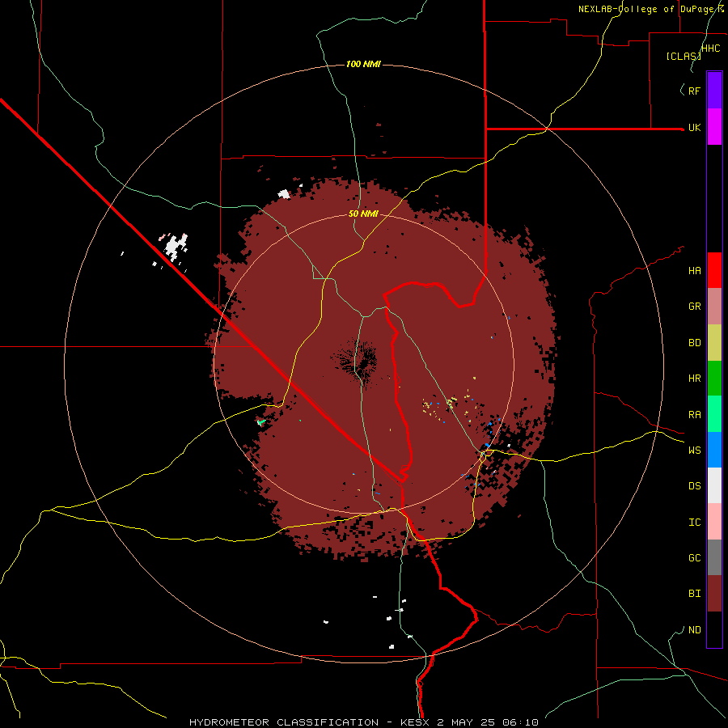
Task: Click the RF legend label
Action: pyautogui.click(x=694, y=91)
